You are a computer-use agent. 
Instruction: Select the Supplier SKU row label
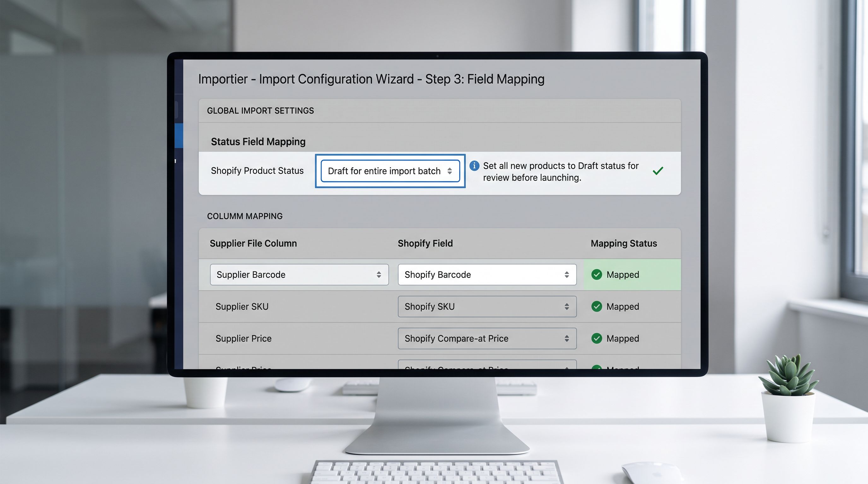(242, 307)
